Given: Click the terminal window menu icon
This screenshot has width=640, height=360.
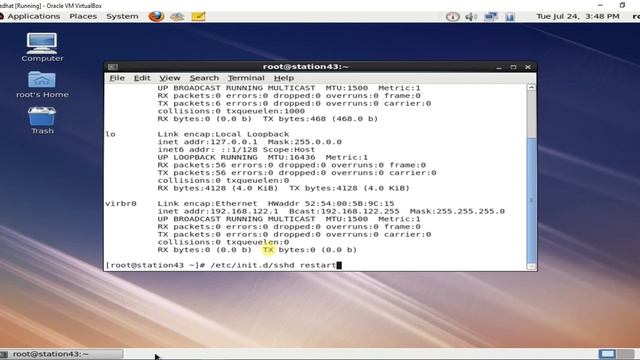Looking at the screenshot, I should pyautogui.click(x=113, y=67).
